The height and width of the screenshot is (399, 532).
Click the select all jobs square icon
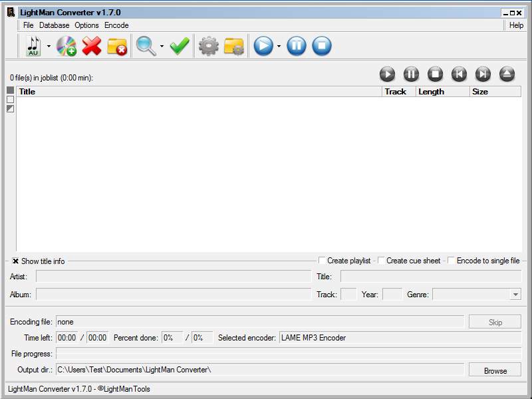coord(10,90)
